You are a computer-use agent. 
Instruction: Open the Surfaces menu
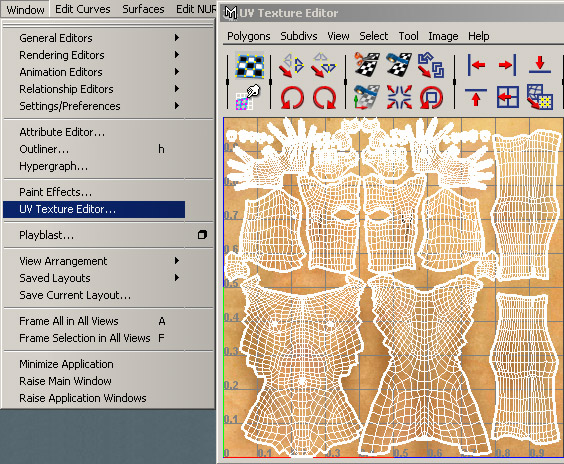click(x=143, y=9)
